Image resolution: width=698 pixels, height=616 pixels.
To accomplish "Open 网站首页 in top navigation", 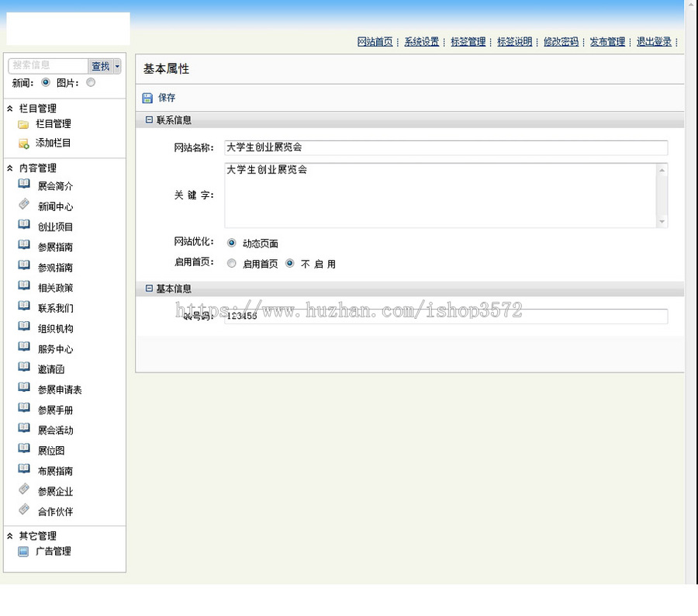I will coord(375,42).
